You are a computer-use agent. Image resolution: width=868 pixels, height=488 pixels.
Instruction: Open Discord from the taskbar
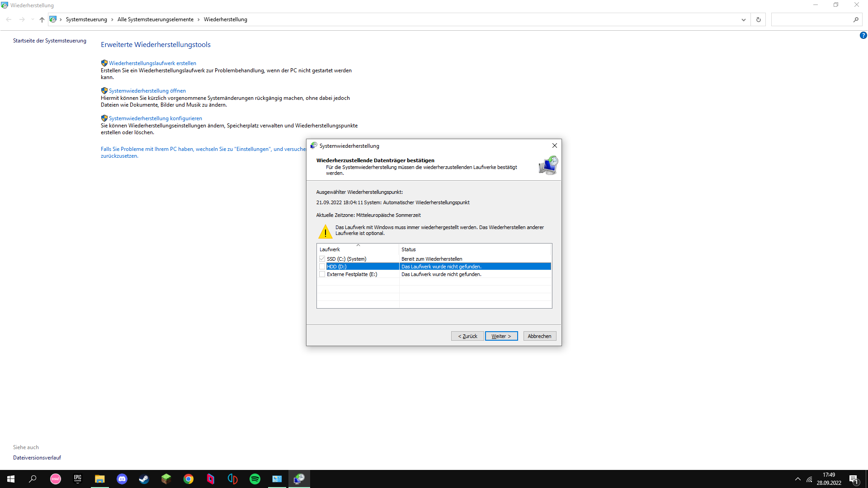click(122, 479)
